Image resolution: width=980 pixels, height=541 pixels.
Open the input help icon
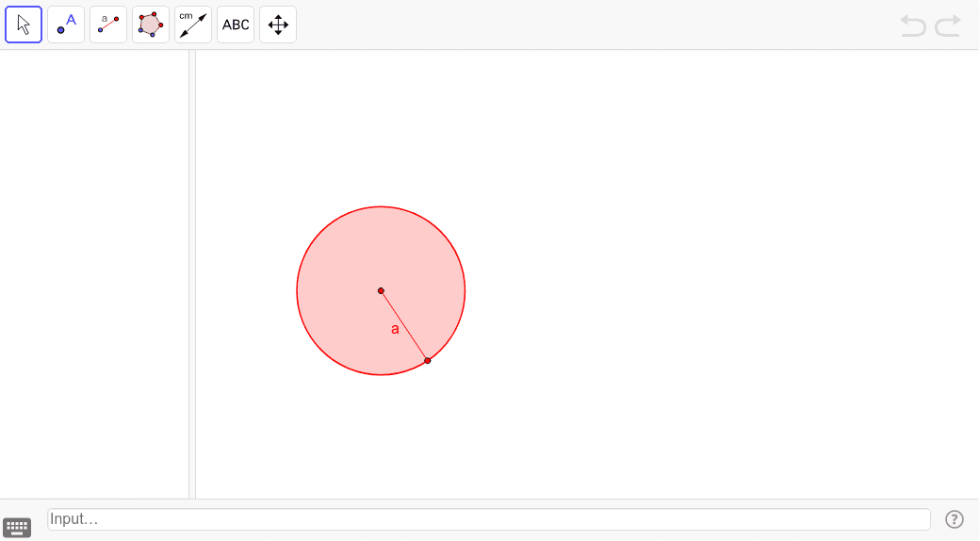pos(955,519)
